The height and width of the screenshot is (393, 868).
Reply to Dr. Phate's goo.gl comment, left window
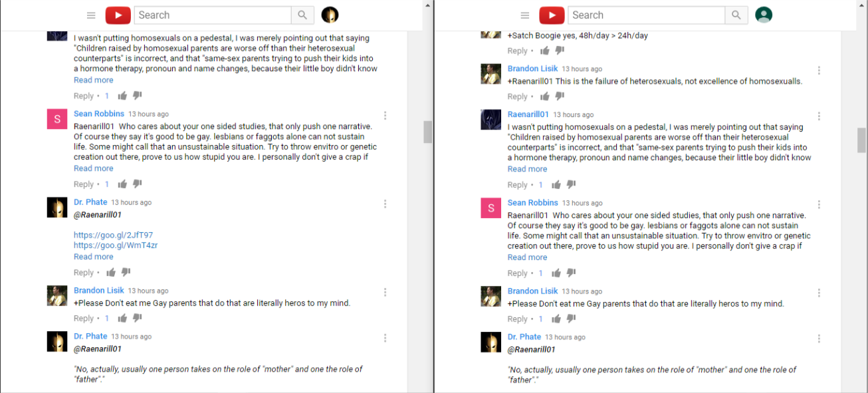click(84, 273)
